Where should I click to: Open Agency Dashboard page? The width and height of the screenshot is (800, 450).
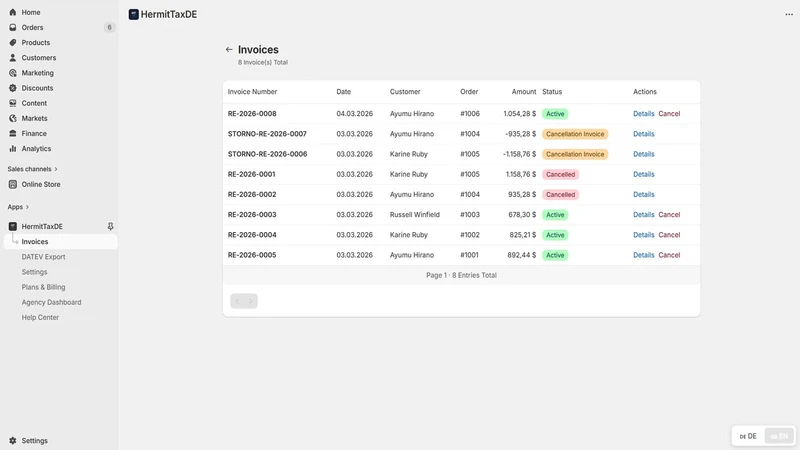51,302
